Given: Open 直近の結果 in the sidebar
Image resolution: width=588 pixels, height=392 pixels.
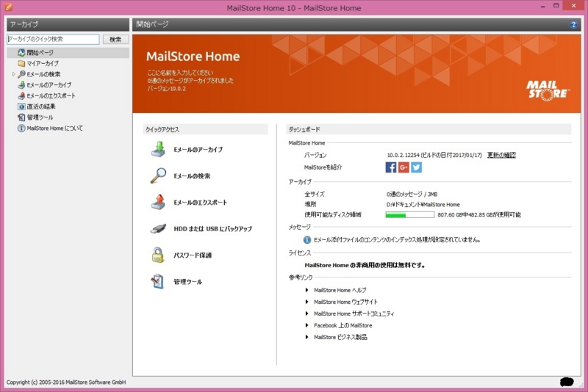Looking at the screenshot, I should [x=41, y=106].
